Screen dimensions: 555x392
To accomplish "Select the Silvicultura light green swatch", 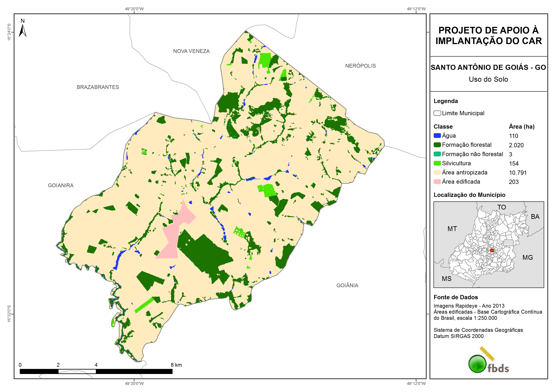I will [x=437, y=163].
